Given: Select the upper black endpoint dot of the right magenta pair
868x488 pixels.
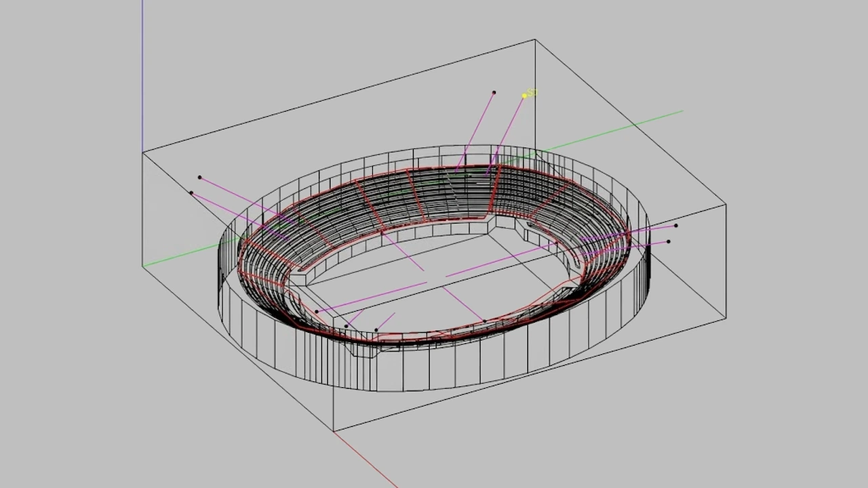Looking at the screenshot, I should tap(675, 226).
